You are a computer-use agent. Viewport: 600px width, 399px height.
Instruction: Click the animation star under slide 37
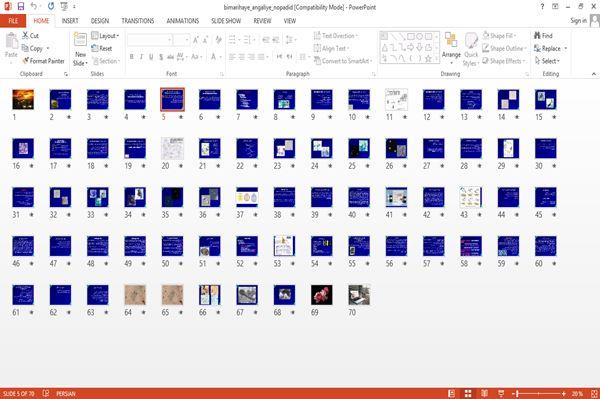tap(256, 215)
